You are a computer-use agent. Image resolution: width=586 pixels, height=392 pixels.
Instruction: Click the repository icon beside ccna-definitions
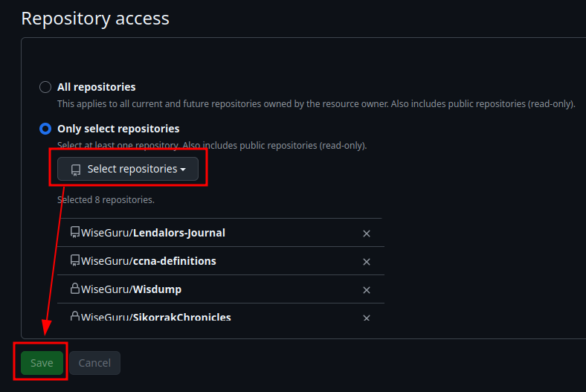(x=75, y=261)
